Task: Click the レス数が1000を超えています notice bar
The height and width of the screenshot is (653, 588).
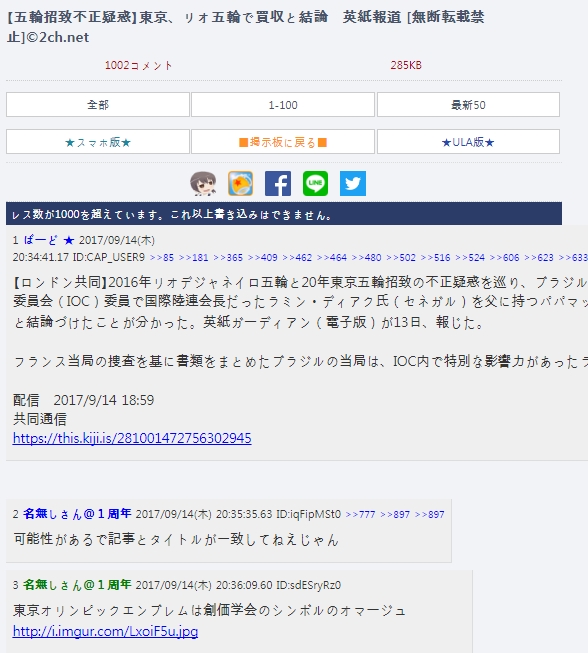Action: point(284,214)
